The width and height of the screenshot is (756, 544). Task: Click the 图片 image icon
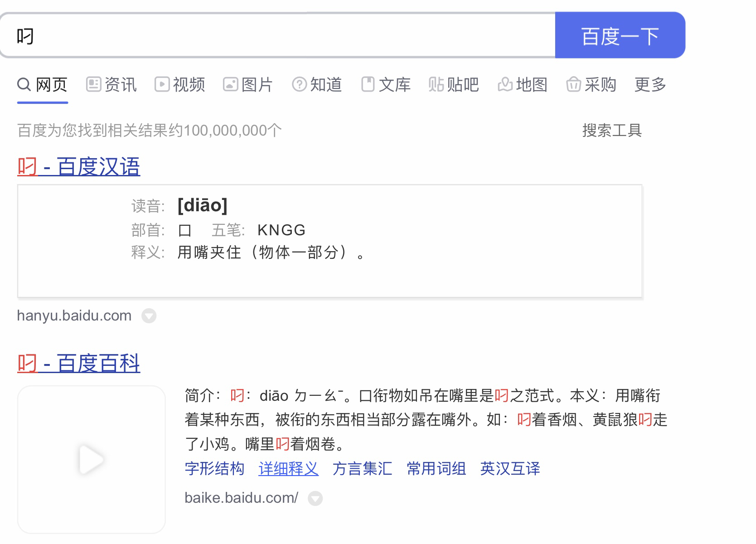coord(230,84)
